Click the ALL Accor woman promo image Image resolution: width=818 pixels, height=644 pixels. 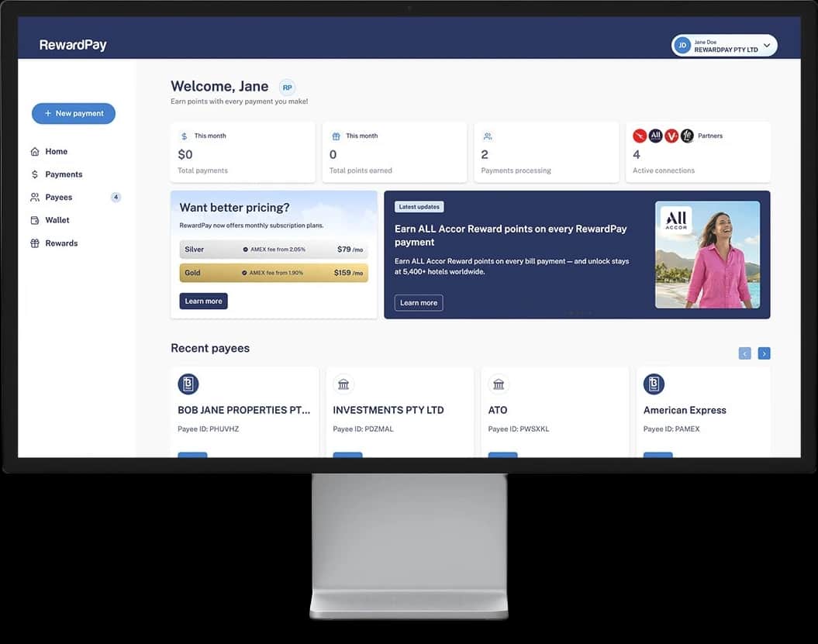pos(707,254)
